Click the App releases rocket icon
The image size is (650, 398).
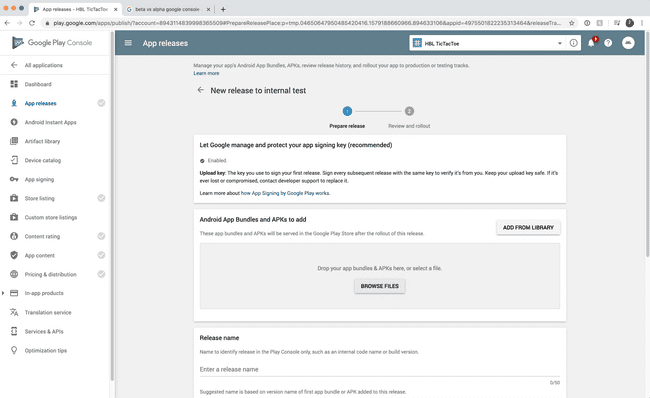click(x=14, y=103)
